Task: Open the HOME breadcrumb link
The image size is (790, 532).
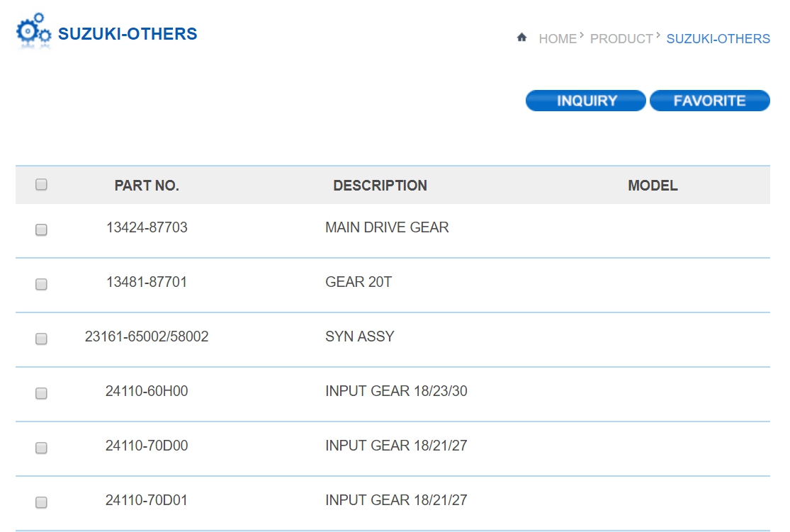Action: click(557, 39)
